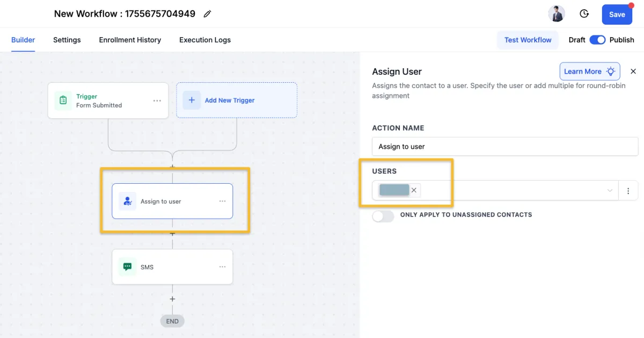The image size is (644, 338).
Task: Click the Form Submitted trigger icon
Action: [x=63, y=100]
